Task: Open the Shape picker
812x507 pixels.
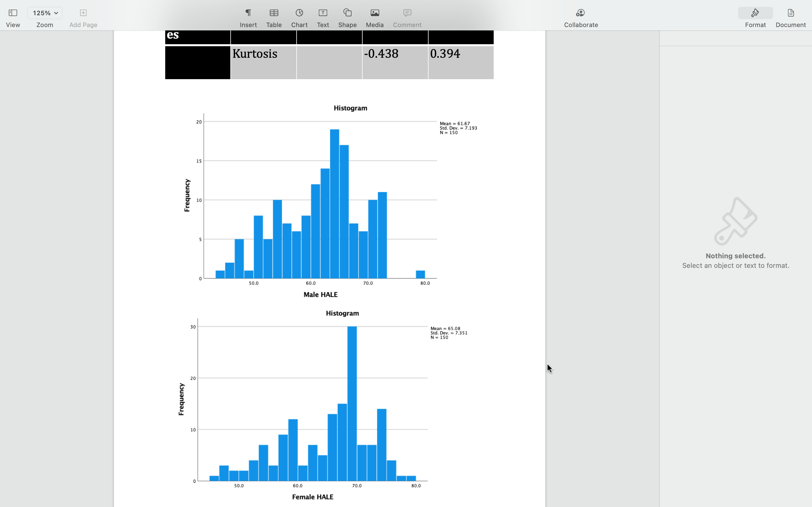Action: click(x=347, y=13)
